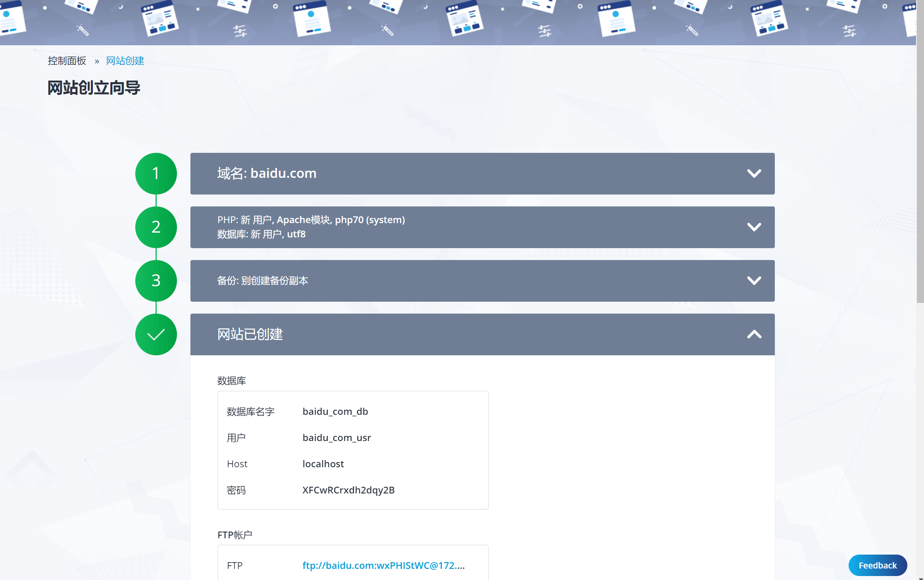
Task: Open the 网站创建 breadcrumb link
Action: [x=125, y=61]
